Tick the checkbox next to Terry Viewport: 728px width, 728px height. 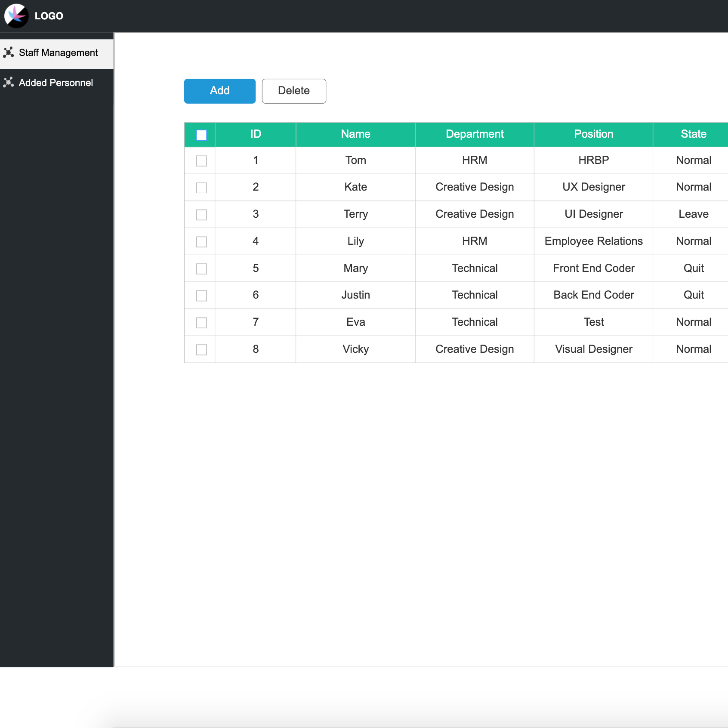(201, 215)
